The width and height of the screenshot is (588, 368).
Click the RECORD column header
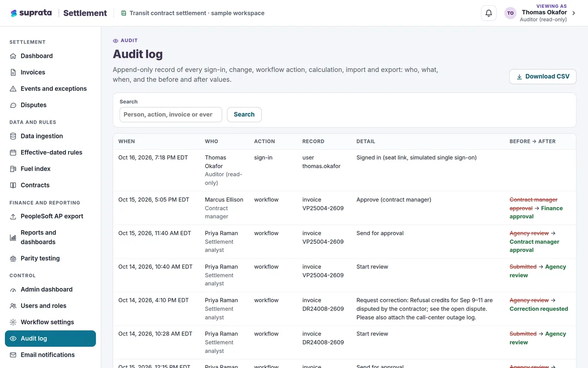[x=313, y=141]
